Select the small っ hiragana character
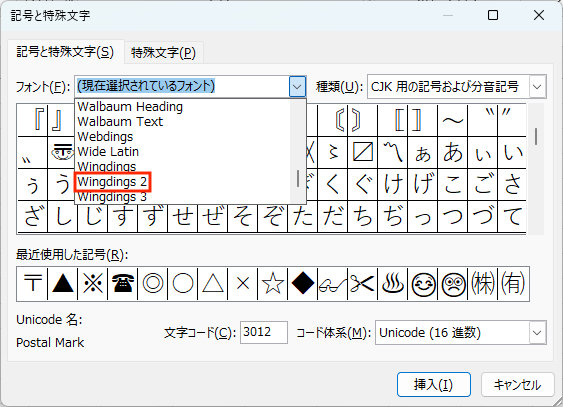Screen dimensions: 563x407 tap(423, 216)
